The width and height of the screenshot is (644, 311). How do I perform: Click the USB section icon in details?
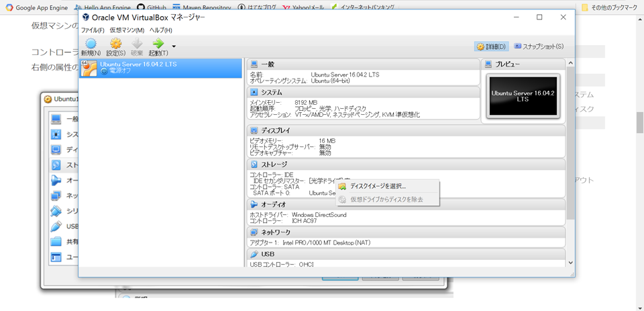[254, 254]
